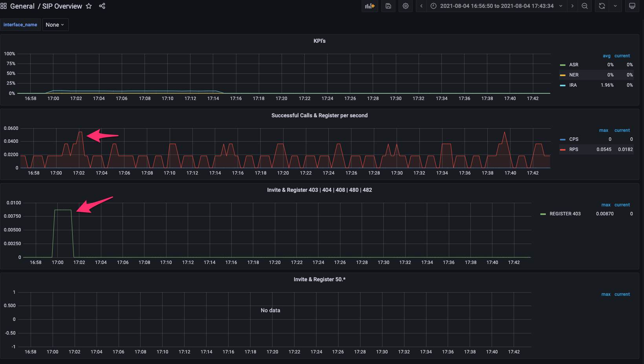
Task: Change CPS series color swatch
Action: pos(563,140)
